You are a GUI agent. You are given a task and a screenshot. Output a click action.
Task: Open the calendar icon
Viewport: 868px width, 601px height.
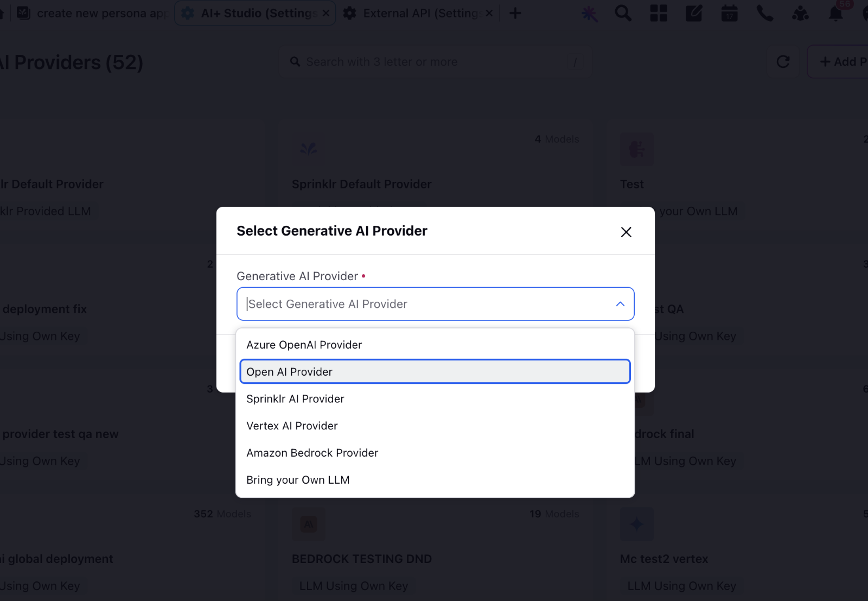coord(729,13)
